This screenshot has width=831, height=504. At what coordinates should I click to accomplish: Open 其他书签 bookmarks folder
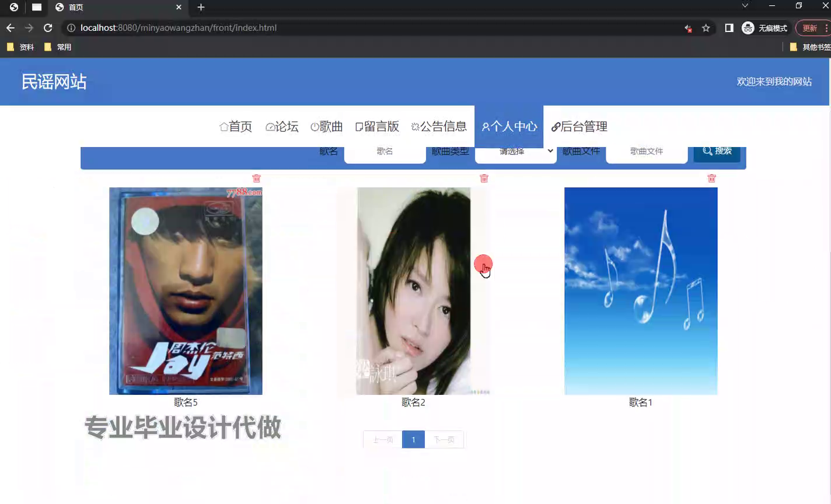[x=810, y=47]
